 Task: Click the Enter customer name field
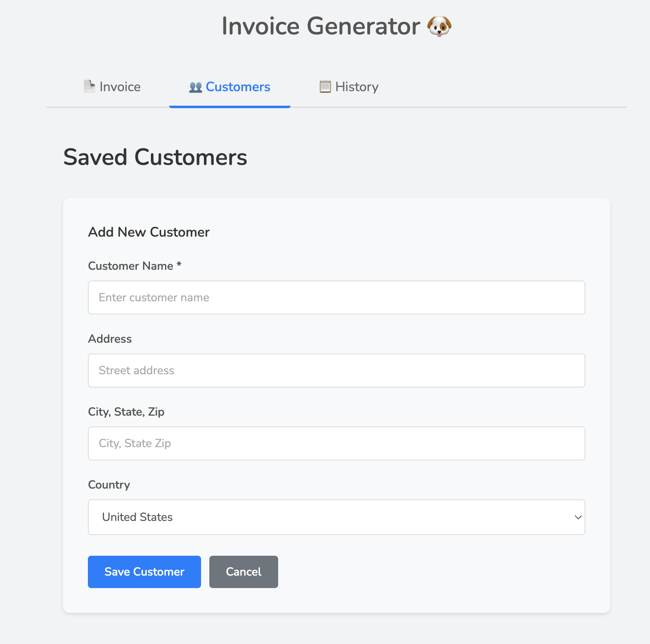336,298
